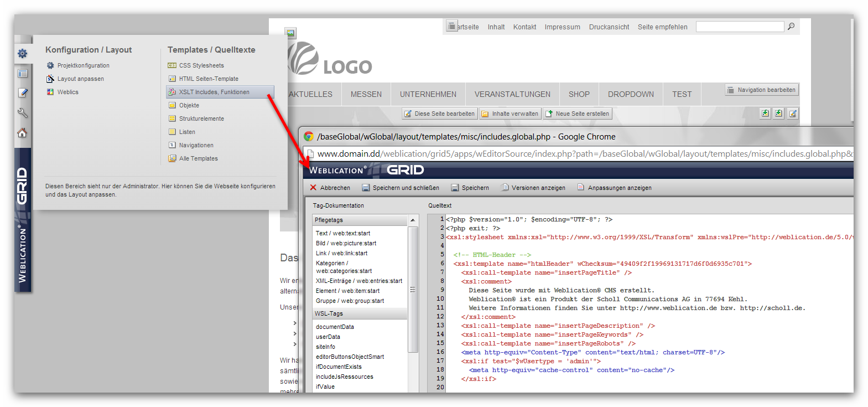Click the Chrome address bar URL
868x407 pixels.
pyautogui.click(x=585, y=153)
